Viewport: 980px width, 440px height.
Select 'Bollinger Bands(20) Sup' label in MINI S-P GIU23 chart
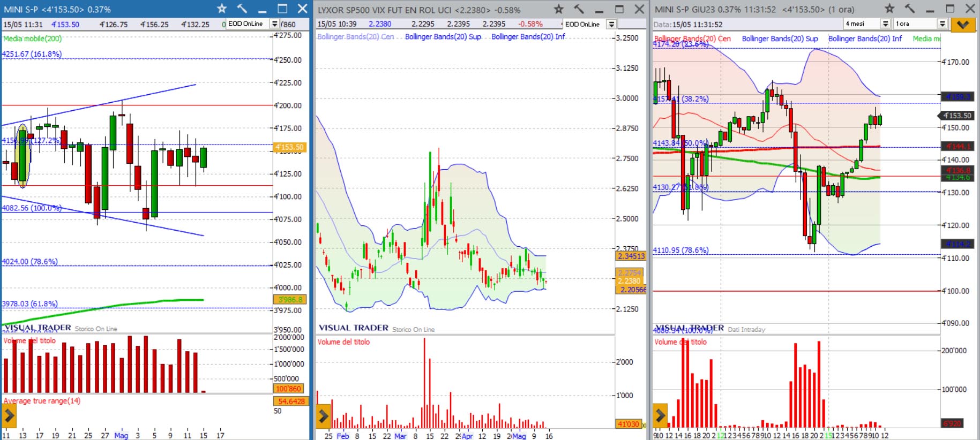[x=780, y=39]
